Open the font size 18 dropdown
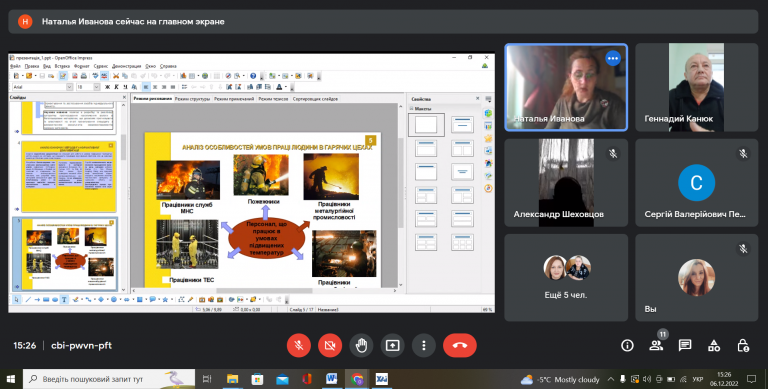Screen dimensions: 768x389 (96, 87)
